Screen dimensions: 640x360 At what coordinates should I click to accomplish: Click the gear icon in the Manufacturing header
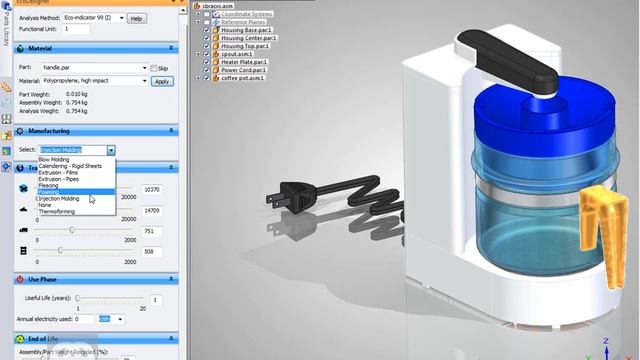click(20, 131)
